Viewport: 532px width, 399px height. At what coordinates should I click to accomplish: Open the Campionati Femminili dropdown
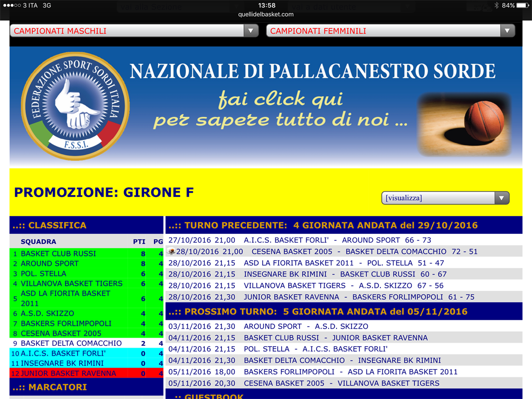[391, 31]
